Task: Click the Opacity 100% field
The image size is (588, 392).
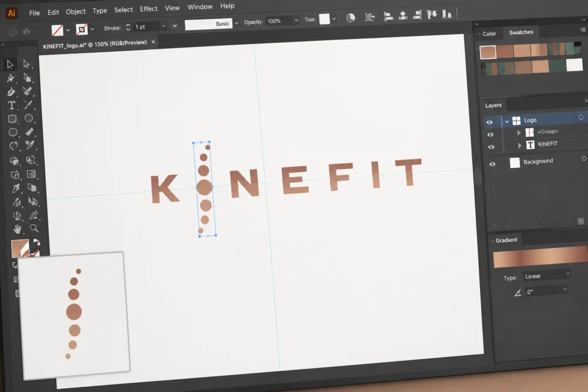Action: [278, 21]
